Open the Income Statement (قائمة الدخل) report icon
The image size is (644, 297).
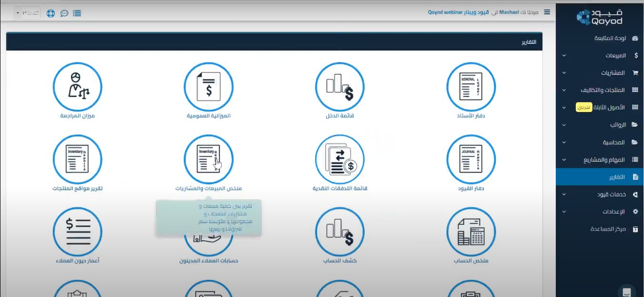click(x=339, y=87)
